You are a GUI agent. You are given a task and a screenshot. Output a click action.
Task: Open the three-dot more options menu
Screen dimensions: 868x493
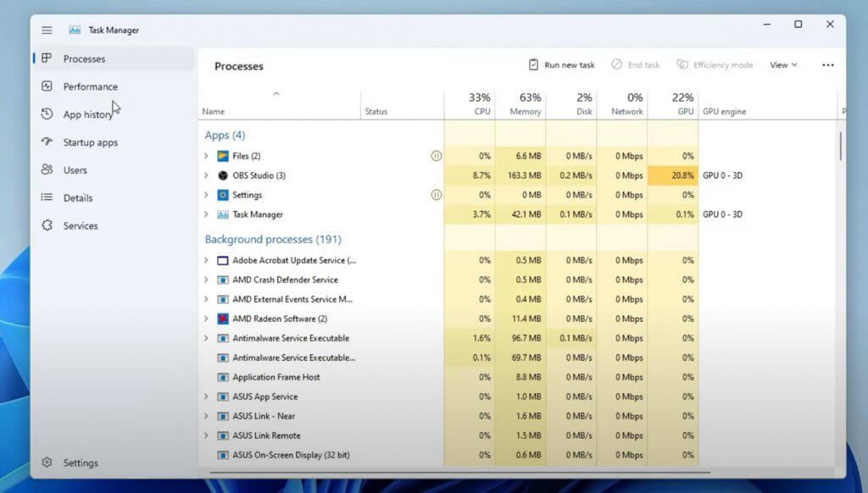[827, 64]
